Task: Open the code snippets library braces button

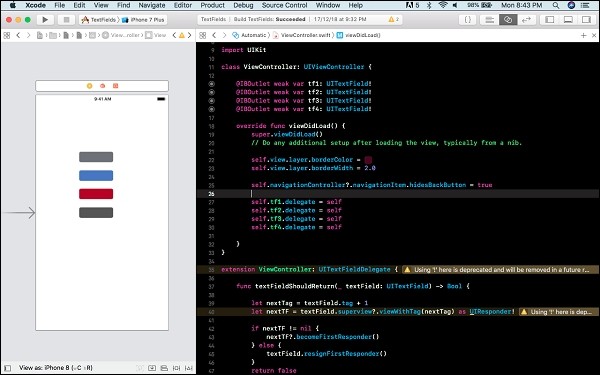Action: point(468,20)
